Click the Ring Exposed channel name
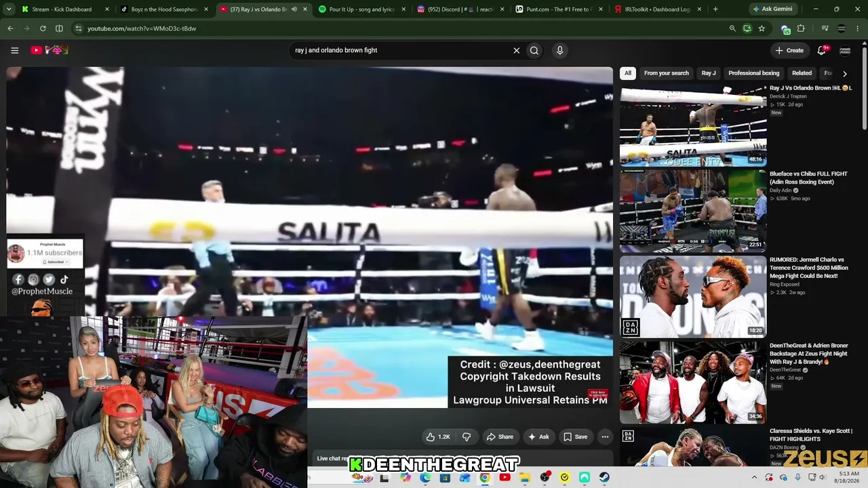This screenshot has width=868, height=488. (x=785, y=284)
